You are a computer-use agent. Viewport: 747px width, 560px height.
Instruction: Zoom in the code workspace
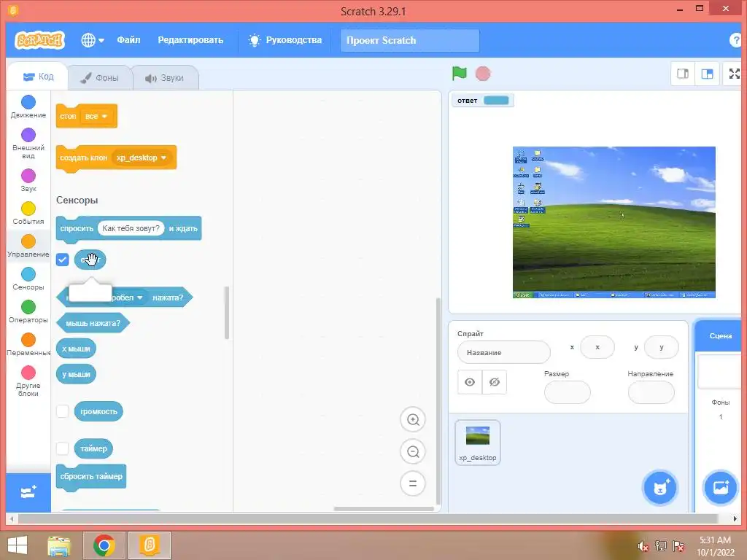[x=413, y=420]
